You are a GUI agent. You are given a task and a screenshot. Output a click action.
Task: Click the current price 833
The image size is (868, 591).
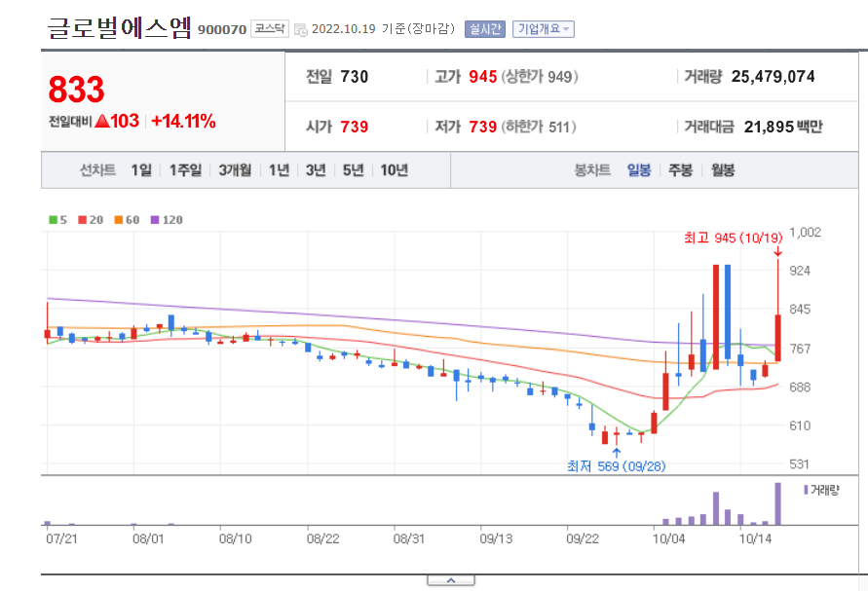pos(76,90)
